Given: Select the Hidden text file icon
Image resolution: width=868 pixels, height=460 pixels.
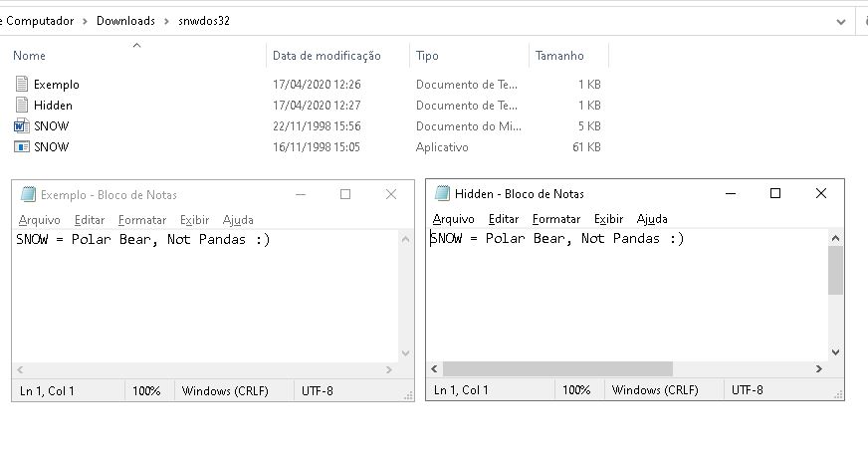Looking at the screenshot, I should coord(22,106).
